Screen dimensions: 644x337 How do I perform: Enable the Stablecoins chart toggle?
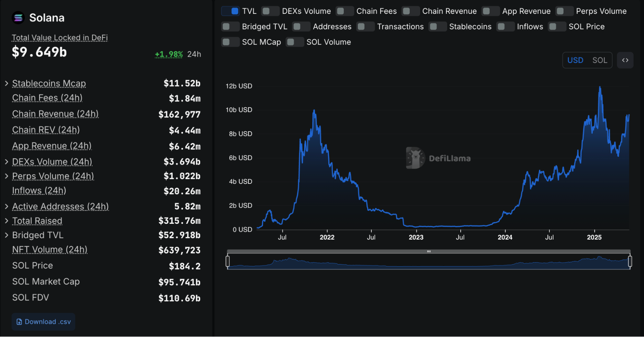(437, 26)
